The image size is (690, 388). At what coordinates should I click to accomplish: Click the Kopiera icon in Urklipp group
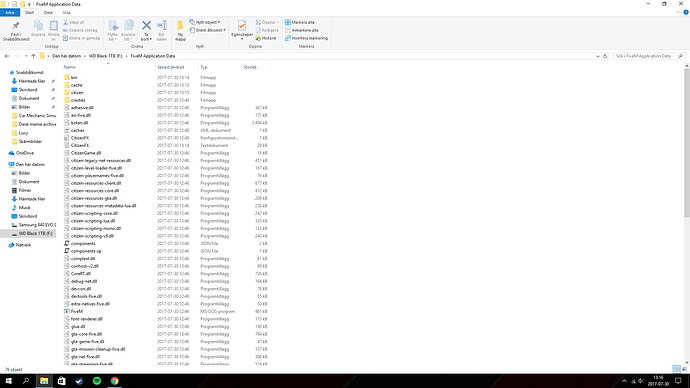[38, 26]
